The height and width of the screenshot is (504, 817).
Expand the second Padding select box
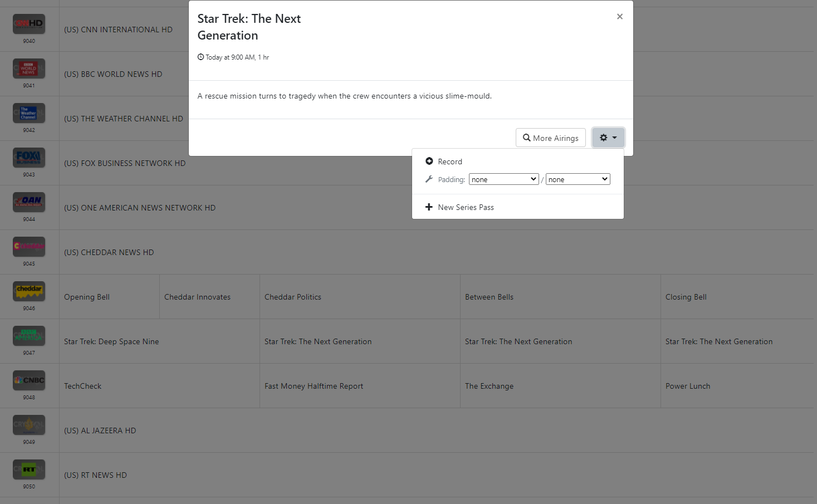pyautogui.click(x=578, y=179)
